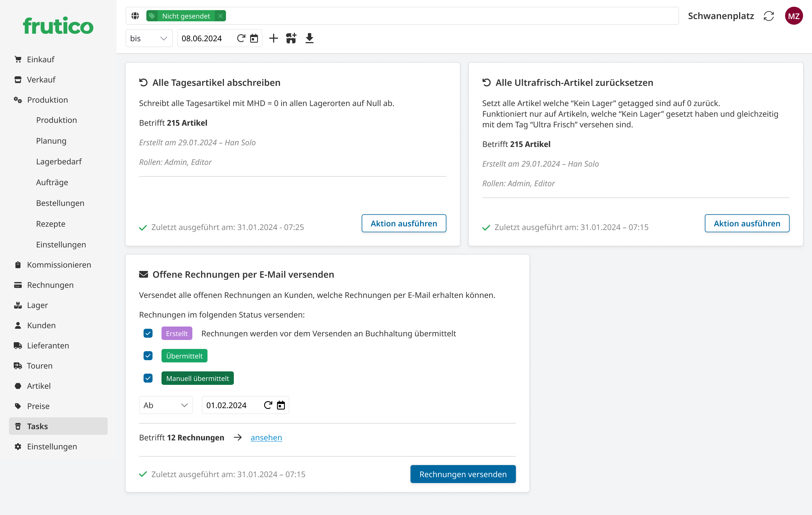The height and width of the screenshot is (515, 812).
Task: Remove the Nicht gesendet filter tag
Action: (x=220, y=15)
